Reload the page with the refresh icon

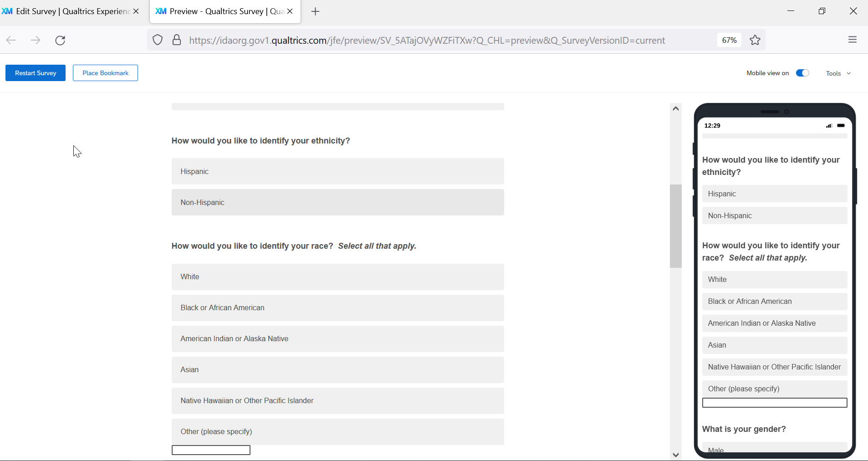[x=60, y=41]
